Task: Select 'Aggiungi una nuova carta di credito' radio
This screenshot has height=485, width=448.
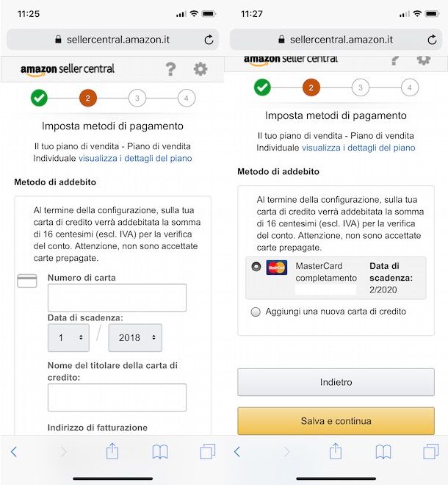Action: click(x=256, y=312)
